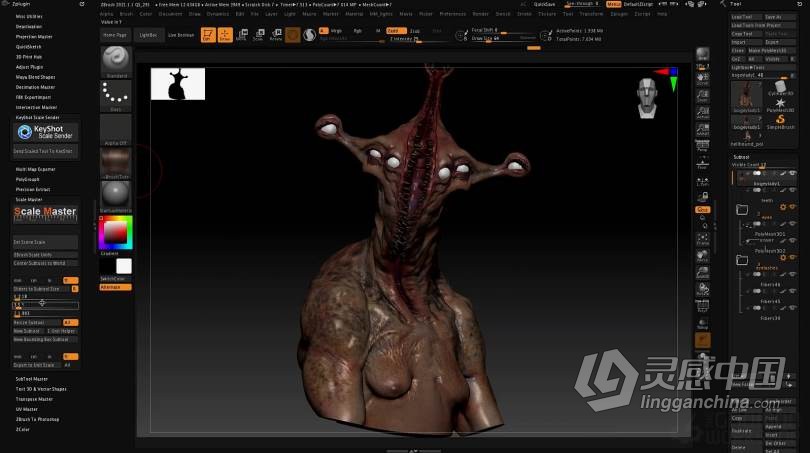
Task: Expand the Multi Map Exporter section
Action: pyautogui.click(x=35, y=169)
